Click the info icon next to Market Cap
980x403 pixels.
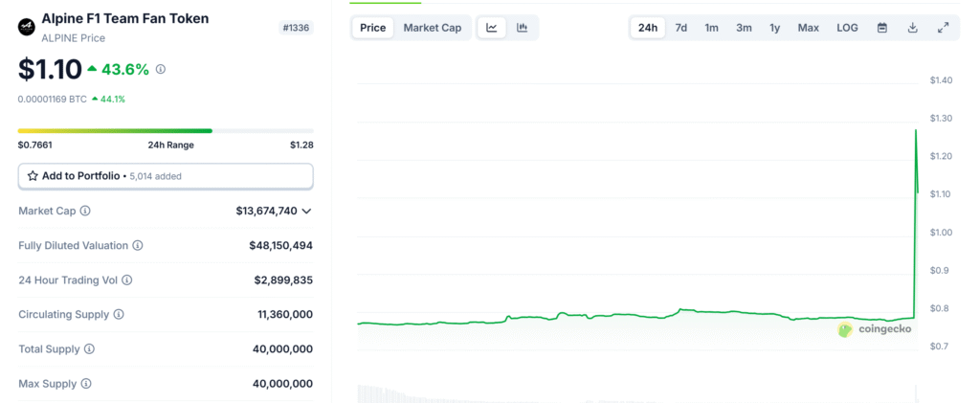click(x=85, y=212)
